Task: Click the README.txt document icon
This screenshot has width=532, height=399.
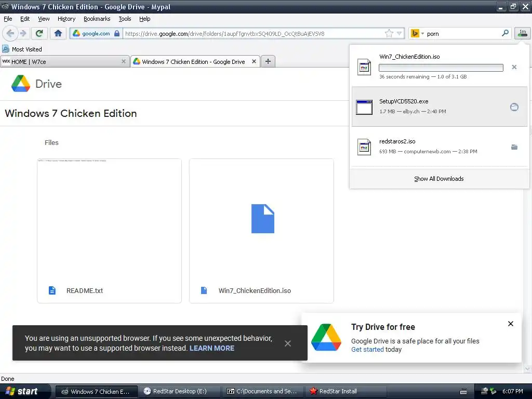Action: tap(52, 290)
